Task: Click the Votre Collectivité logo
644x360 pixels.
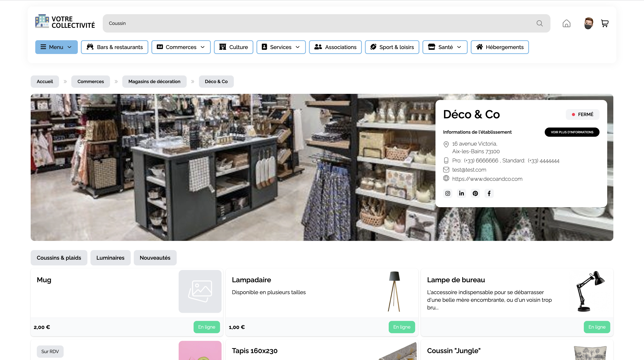Action: coord(65,21)
